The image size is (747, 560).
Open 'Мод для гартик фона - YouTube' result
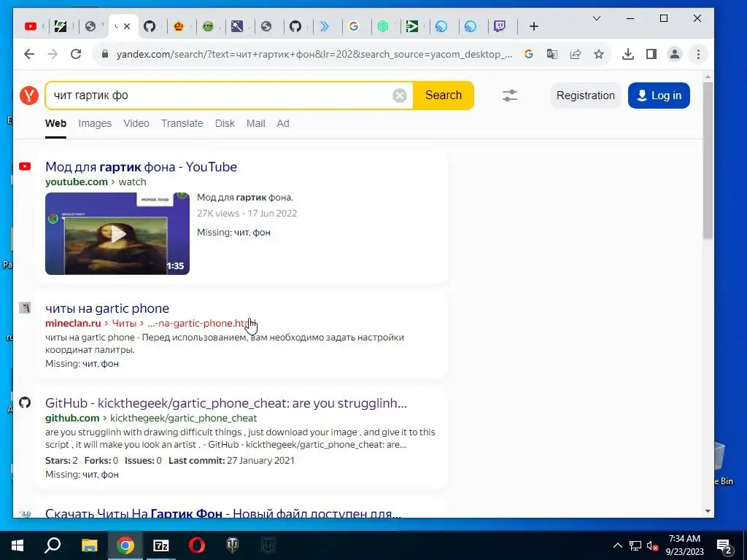click(x=141, y=167)
